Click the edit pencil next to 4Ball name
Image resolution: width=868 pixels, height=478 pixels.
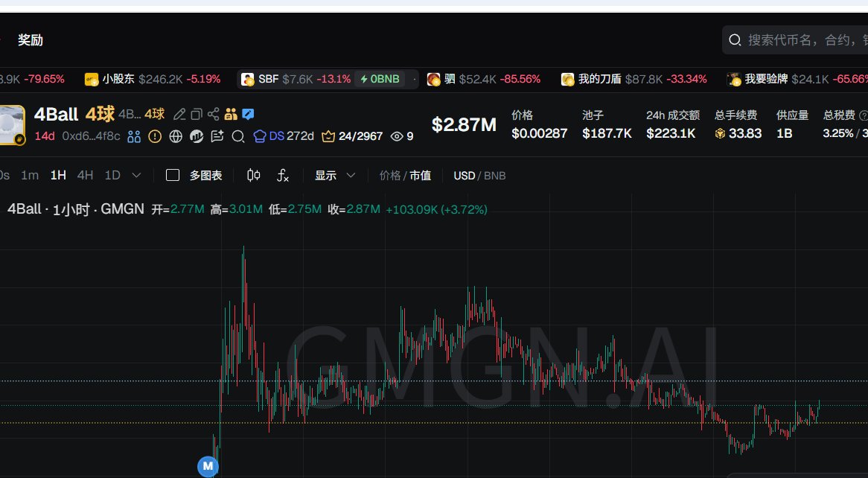point(179,114)
